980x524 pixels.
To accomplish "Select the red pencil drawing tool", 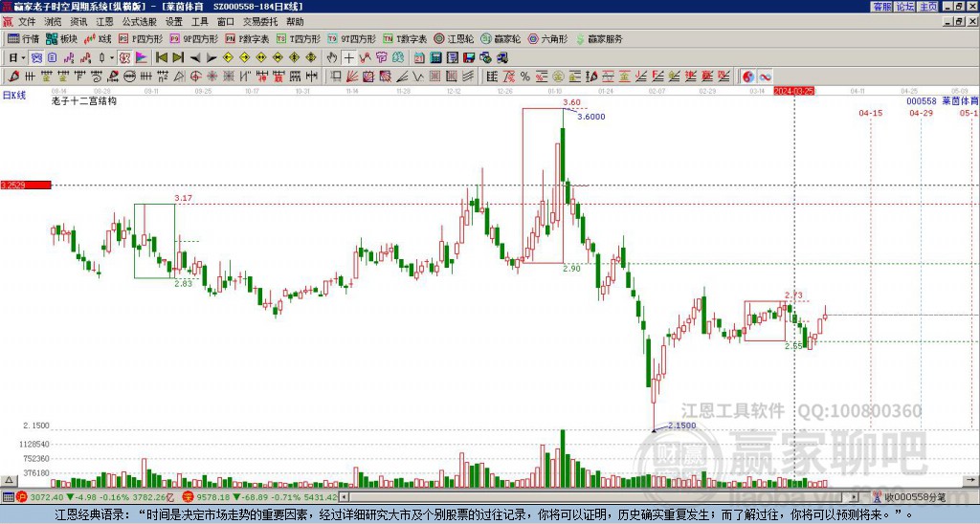I will click(x=13, y=76).
